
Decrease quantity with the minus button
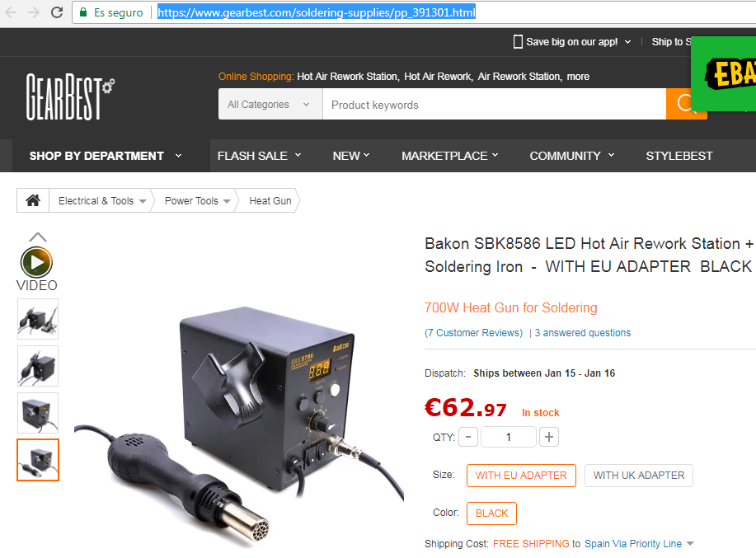pos(468,437)
